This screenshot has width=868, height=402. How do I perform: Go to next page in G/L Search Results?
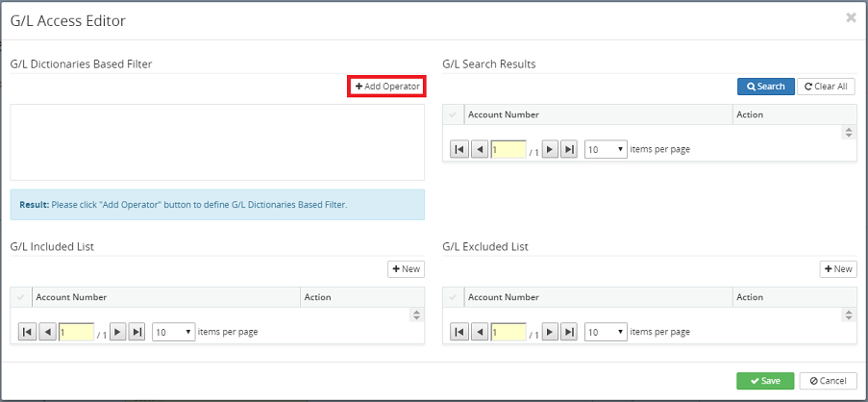[x=550, y=149]
